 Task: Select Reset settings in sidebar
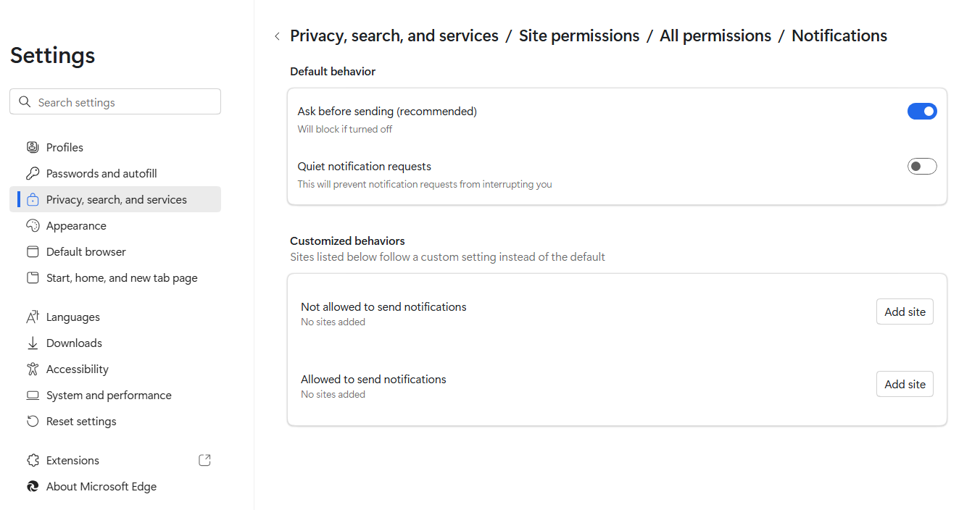point(81,422)
